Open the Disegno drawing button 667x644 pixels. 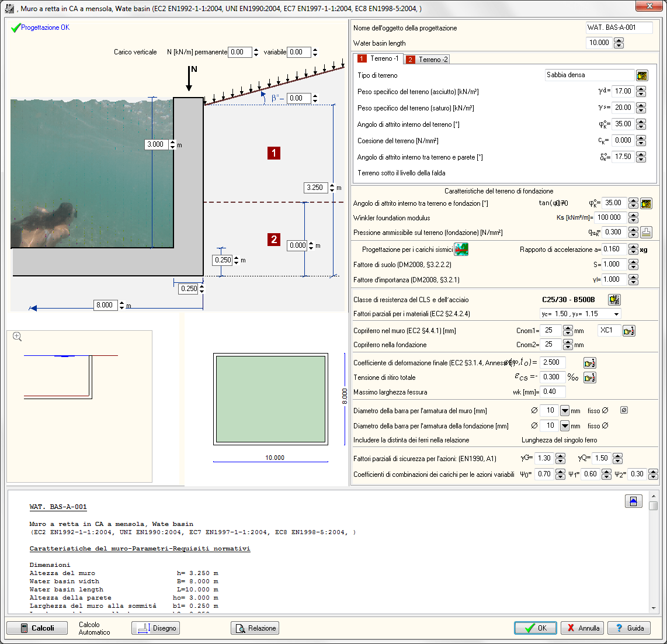(x=156, y=628)
